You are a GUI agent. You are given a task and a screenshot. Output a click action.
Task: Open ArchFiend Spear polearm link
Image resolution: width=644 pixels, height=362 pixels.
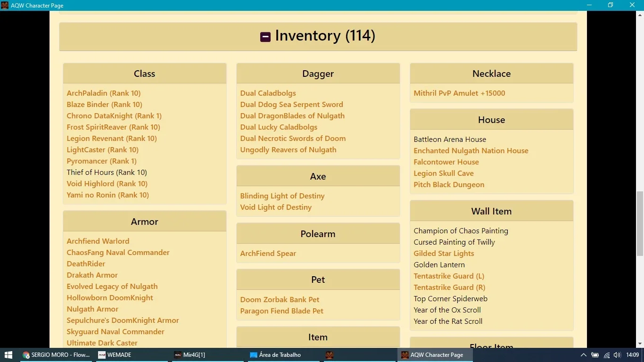click(268, 254)
